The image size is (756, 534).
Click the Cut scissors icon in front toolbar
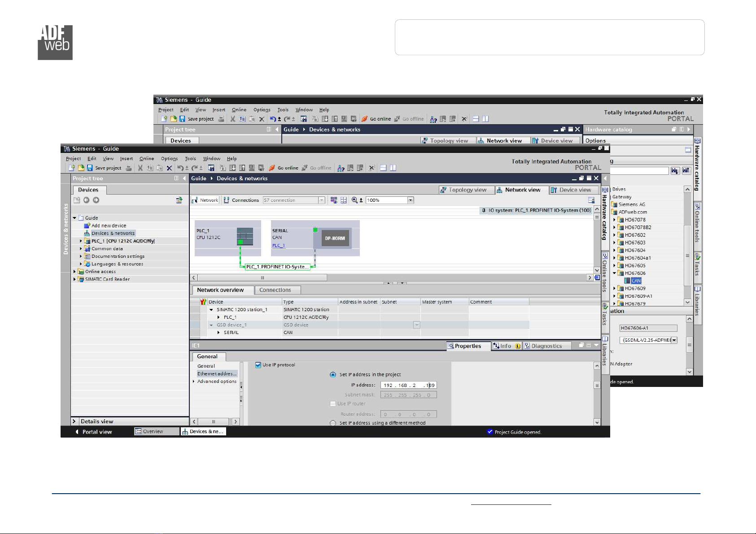[140, 168]
